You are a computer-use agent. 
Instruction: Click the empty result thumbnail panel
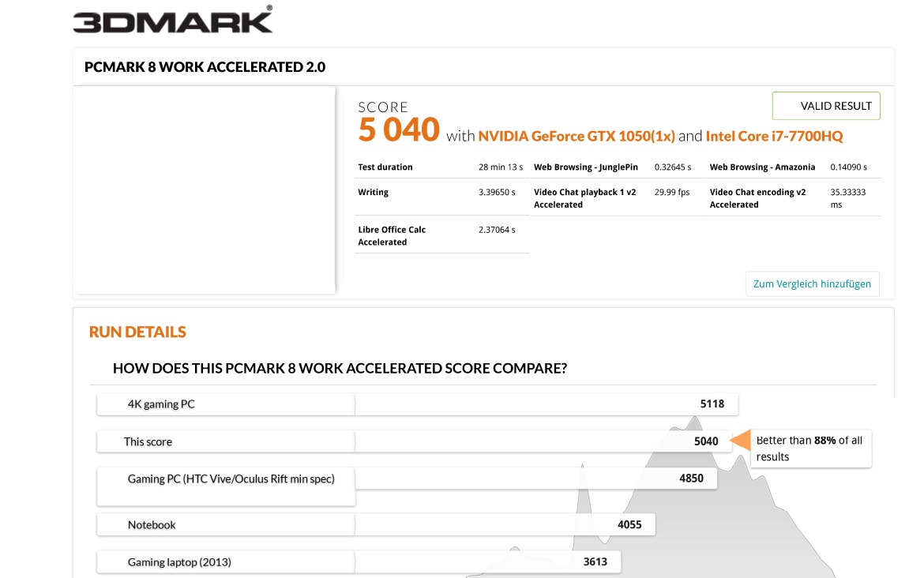point(205,190)
